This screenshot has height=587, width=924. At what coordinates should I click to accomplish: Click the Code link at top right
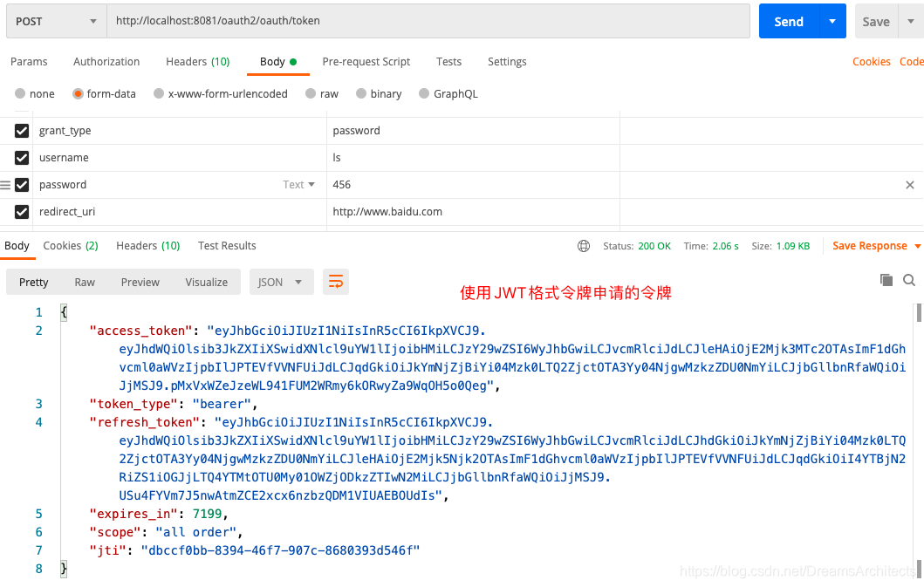pyautogui.click(x=912, y=62)
